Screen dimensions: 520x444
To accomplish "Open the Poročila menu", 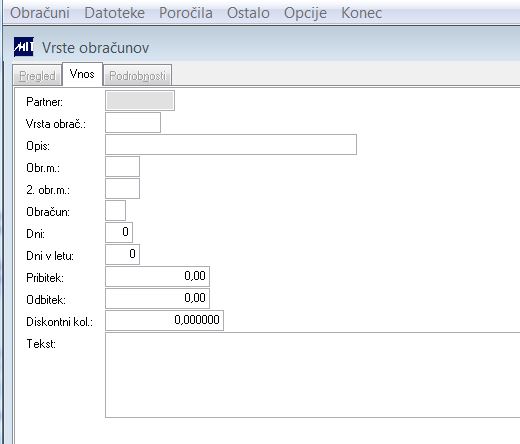I will tap(186, 13).
